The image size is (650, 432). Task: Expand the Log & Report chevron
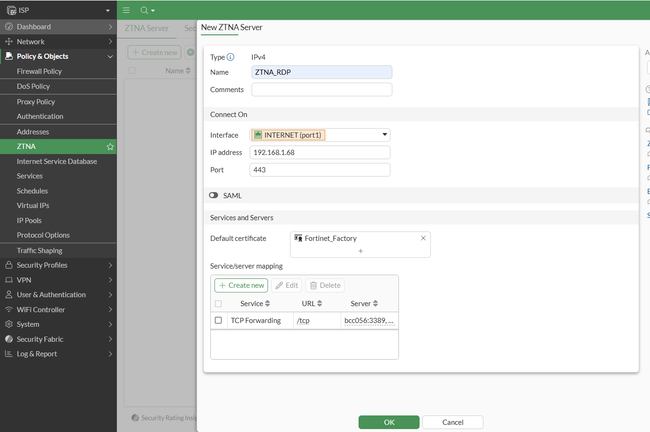110,354
